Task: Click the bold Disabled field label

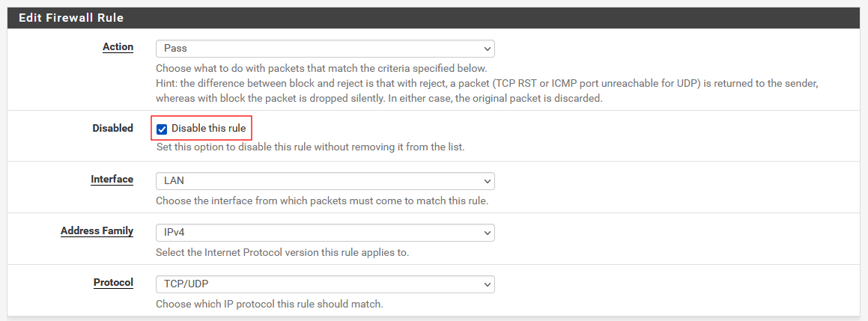Action: click(x=112, y=129)
